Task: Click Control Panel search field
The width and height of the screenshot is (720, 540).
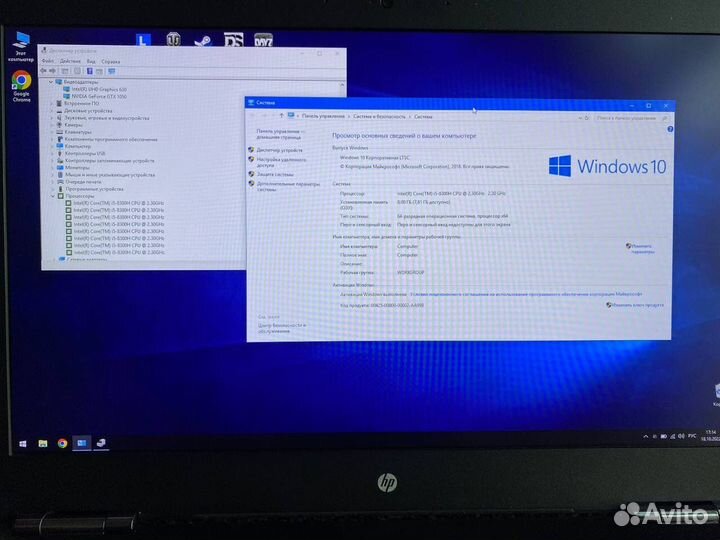Action: (x=632, y=118)
